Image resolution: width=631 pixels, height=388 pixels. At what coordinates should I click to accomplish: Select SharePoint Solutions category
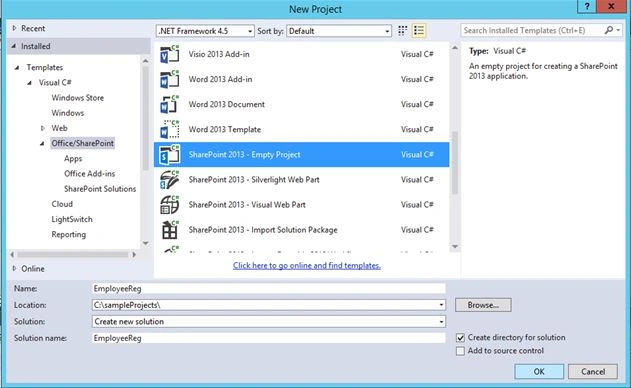pos(100,189)
